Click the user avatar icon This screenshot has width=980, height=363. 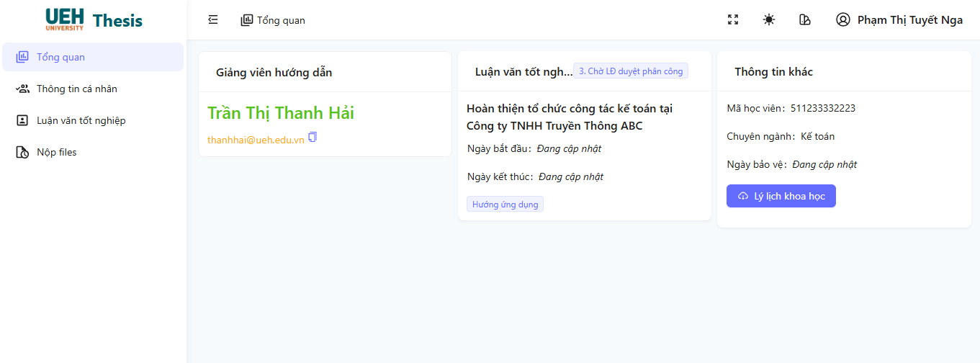(x=843, y=20)
